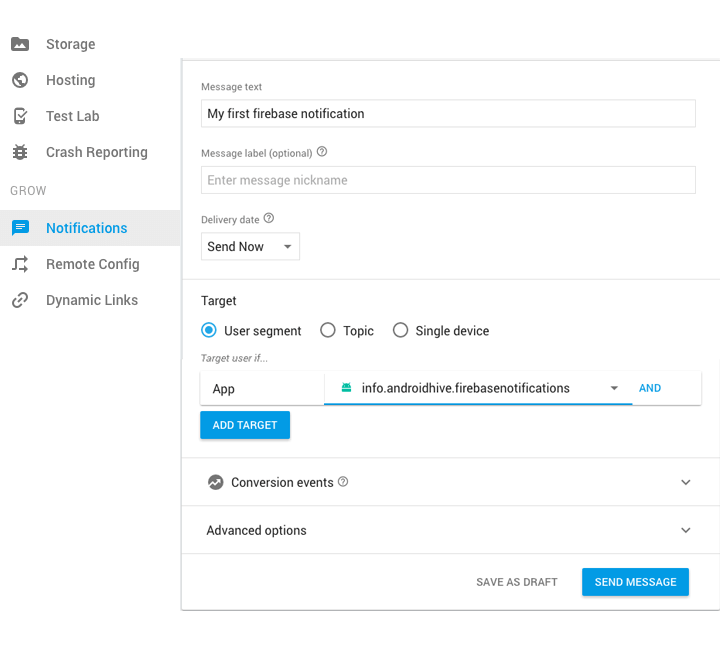Click the GROW section label
The height and width of the screenshot is (663, 720).
(28, 191)
